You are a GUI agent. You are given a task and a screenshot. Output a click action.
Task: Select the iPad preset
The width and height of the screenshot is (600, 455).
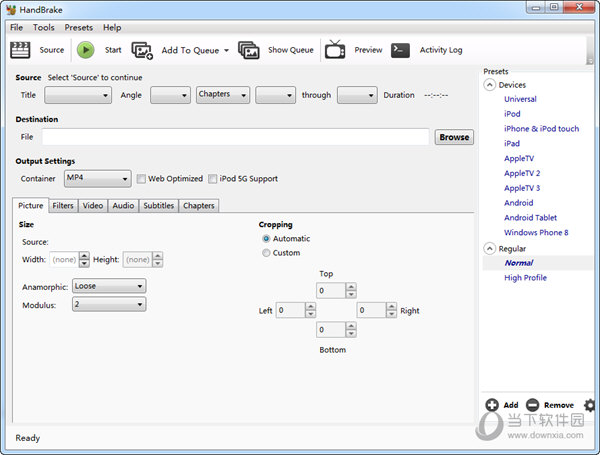point(512,144)
